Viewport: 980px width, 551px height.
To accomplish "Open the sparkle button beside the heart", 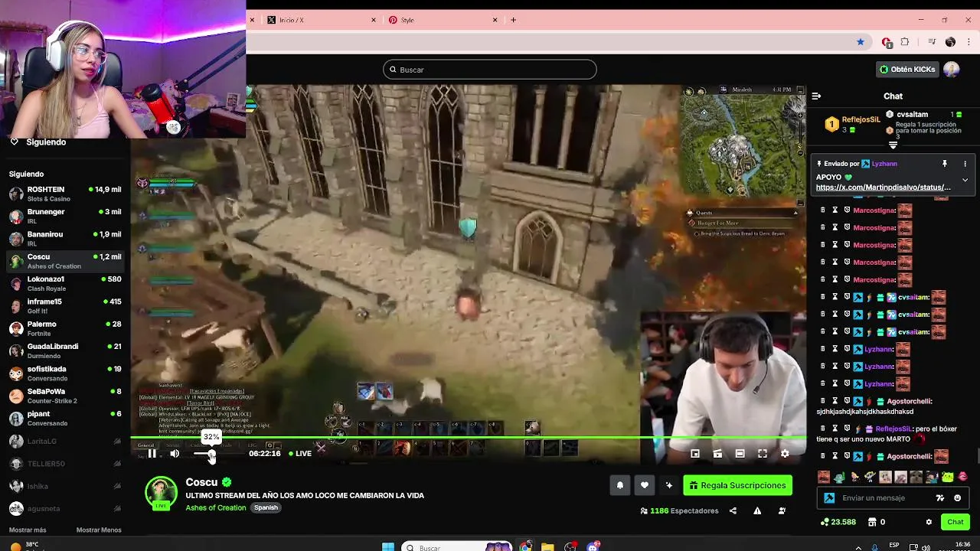I will [x=669, y=485].
